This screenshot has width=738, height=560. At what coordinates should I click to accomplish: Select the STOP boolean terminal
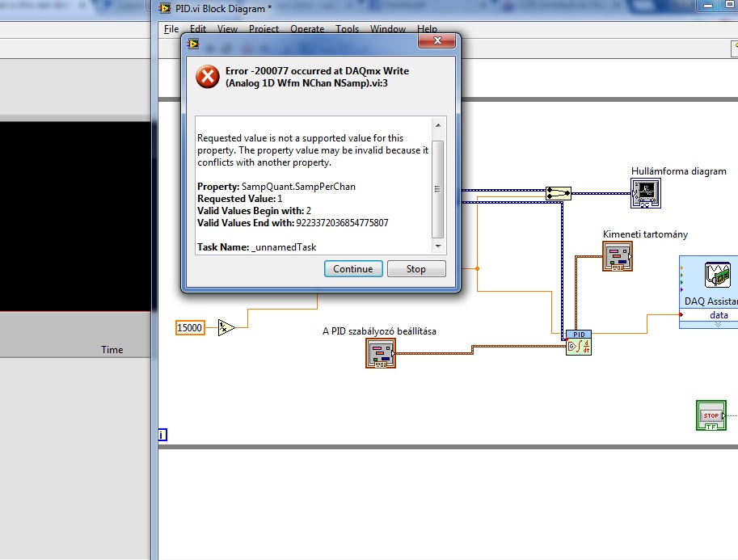click(711, 415)
